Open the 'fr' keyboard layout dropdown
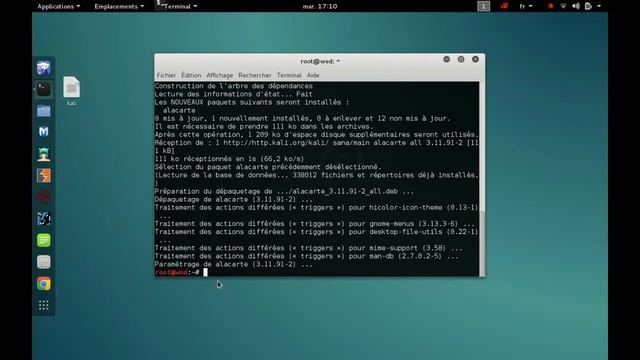 [526, 6]
